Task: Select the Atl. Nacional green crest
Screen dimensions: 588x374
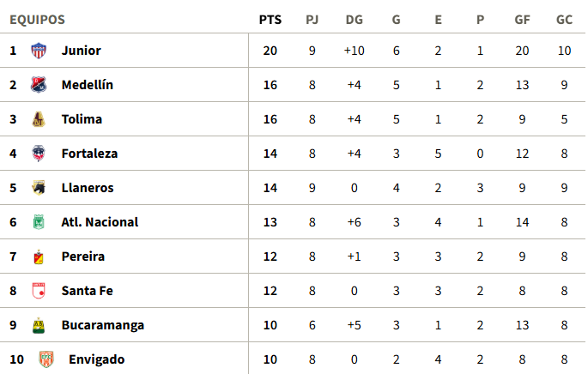Action: pyautogui.click(x=39, y=222)
